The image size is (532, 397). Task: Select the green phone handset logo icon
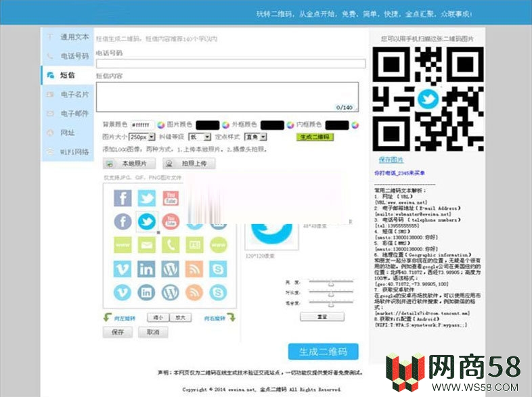click(171, 245)
